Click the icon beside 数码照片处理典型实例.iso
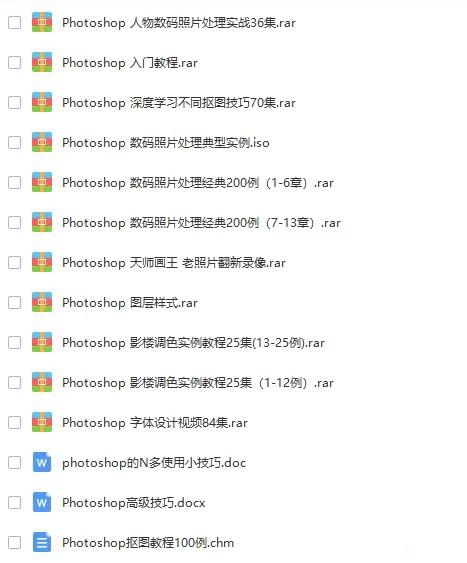Screen dimensions: 467x563 [x=42, y=142]
